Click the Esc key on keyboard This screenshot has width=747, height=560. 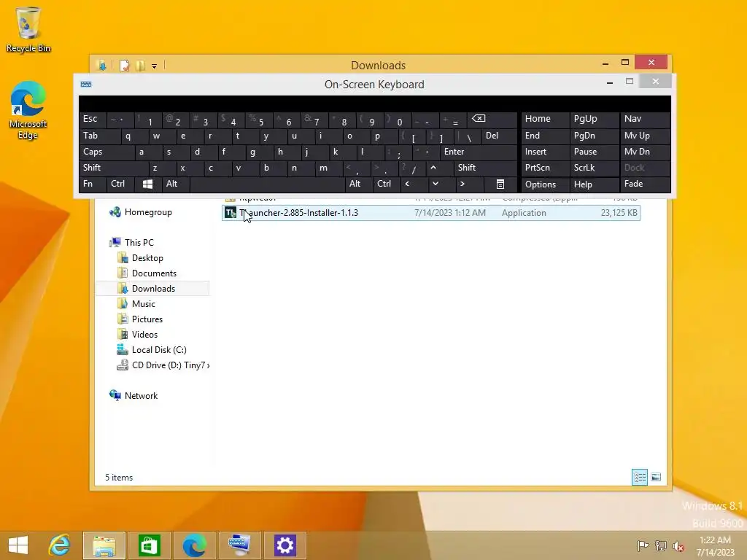[93, 119]
